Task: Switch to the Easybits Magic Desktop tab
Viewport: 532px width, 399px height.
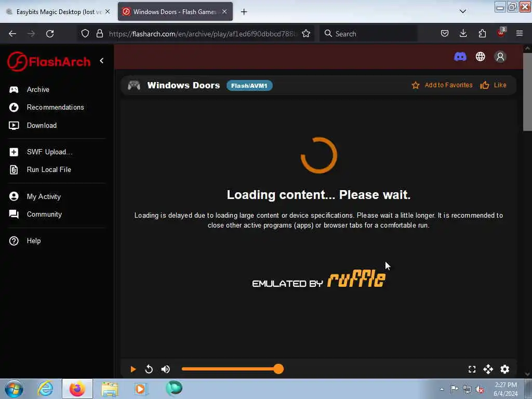Action: pos(58,12)
